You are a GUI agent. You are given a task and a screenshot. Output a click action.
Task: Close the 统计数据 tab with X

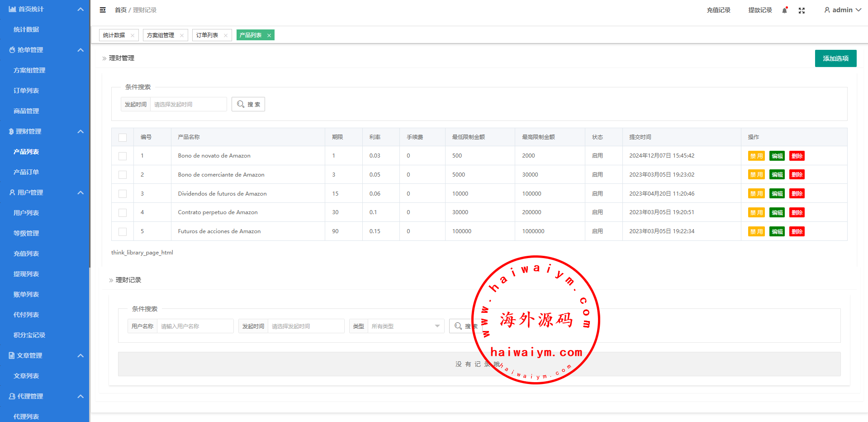click(133, 35)
